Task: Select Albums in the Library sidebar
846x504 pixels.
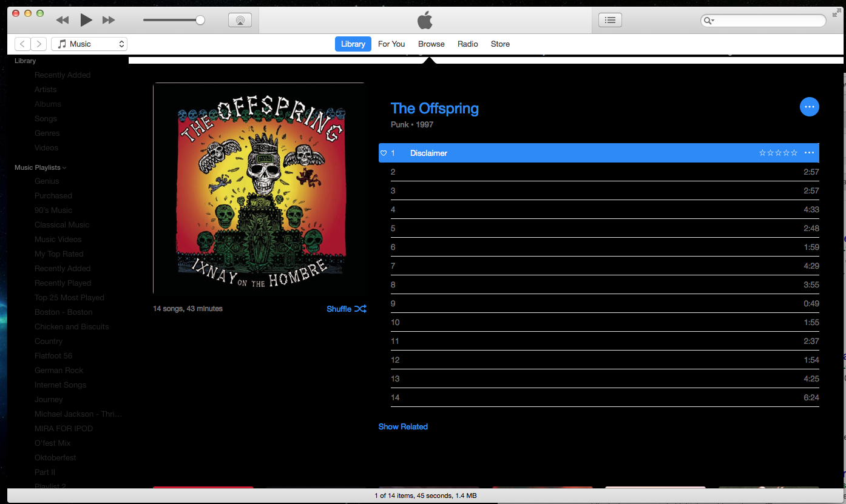Action: 48,104
